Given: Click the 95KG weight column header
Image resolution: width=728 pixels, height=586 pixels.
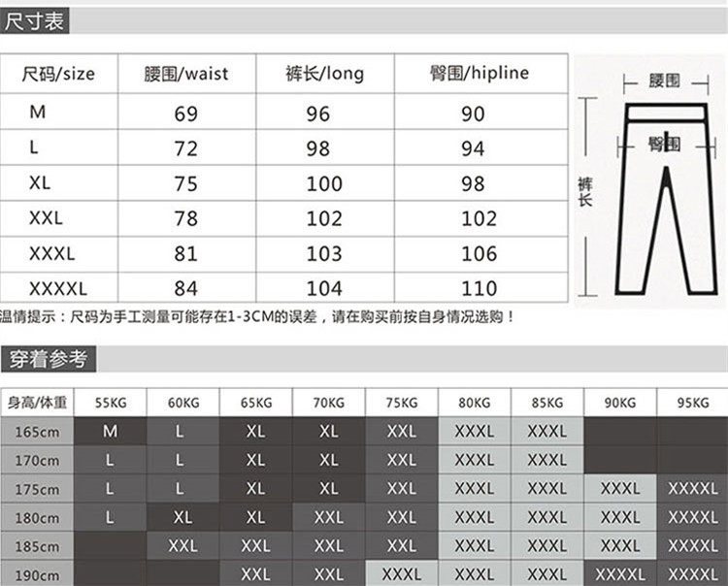Looking at the screenshot, I should click(693, 403).
